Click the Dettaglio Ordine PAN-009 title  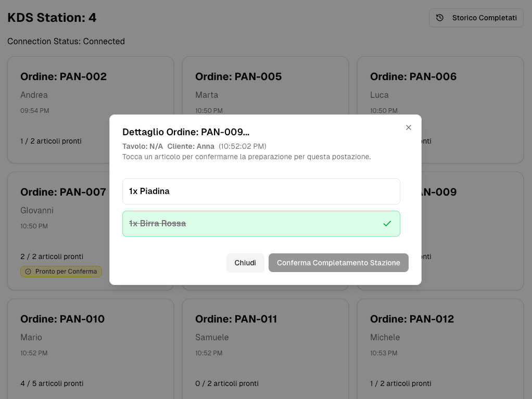click(x=185, y=132)
